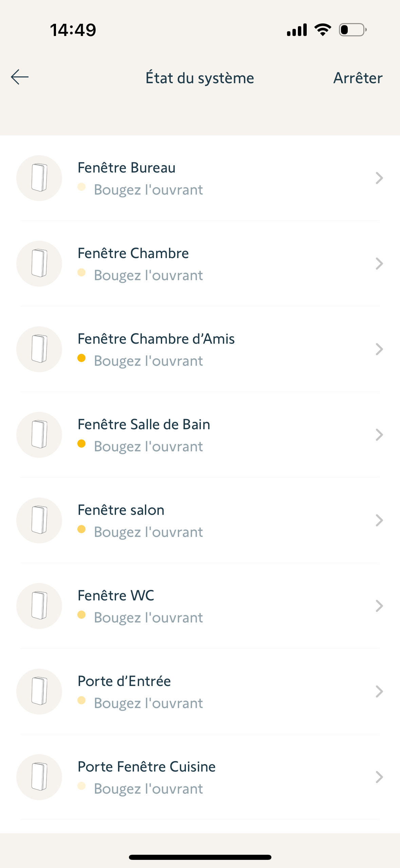Tap the Fenêtre Chambre d'Amis sensor icon
The height and width of the screenshot is (868, 400).
pyautogui.click(x=39, y=349)
